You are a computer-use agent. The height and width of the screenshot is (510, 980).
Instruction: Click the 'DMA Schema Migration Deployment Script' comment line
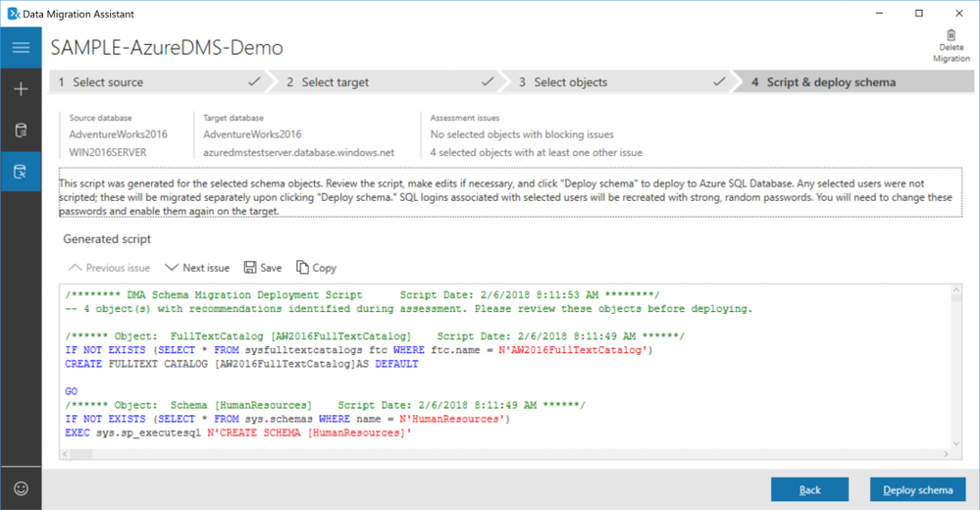point(362,295)
